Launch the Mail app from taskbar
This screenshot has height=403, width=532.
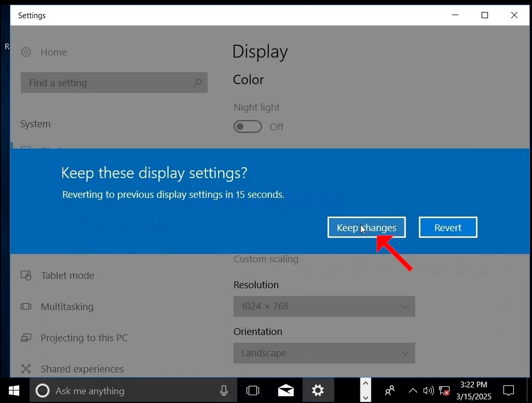[286, 390]
